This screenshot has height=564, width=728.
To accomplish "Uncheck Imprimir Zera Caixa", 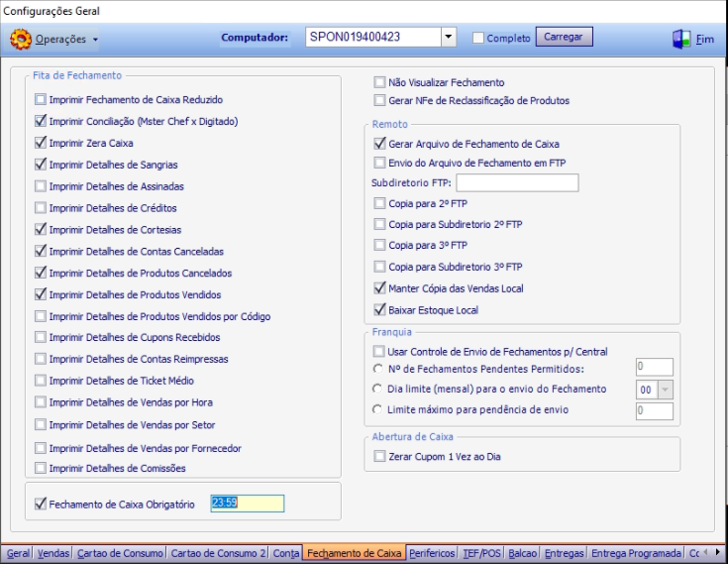I will click(x=41, y=143).
